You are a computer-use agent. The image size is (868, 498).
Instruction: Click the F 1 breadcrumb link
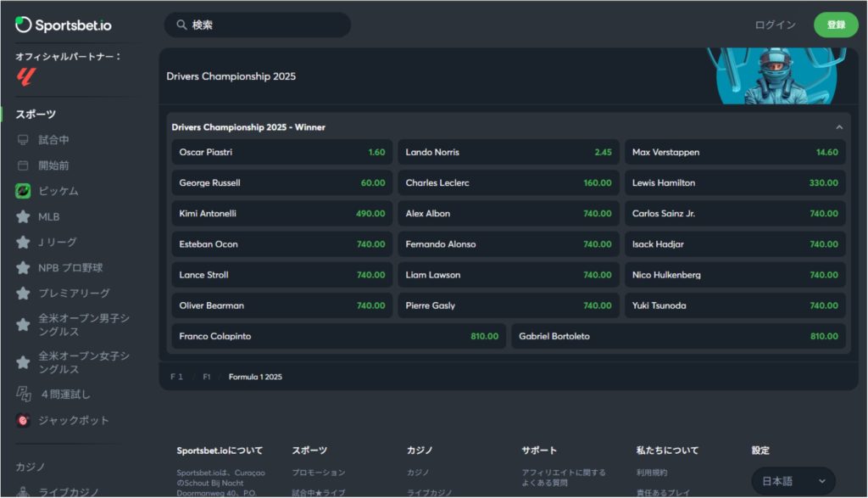coord(176,377)
